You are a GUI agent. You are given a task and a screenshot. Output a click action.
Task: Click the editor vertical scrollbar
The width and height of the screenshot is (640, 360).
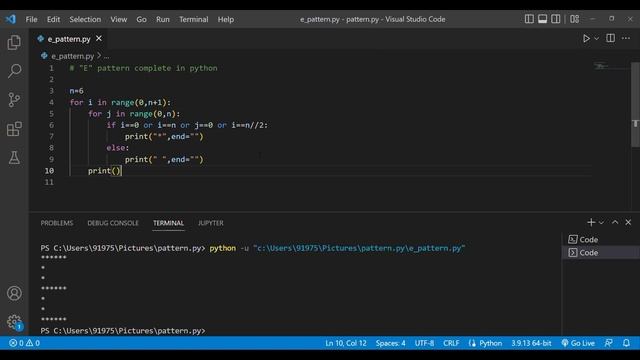pos(635,104)
